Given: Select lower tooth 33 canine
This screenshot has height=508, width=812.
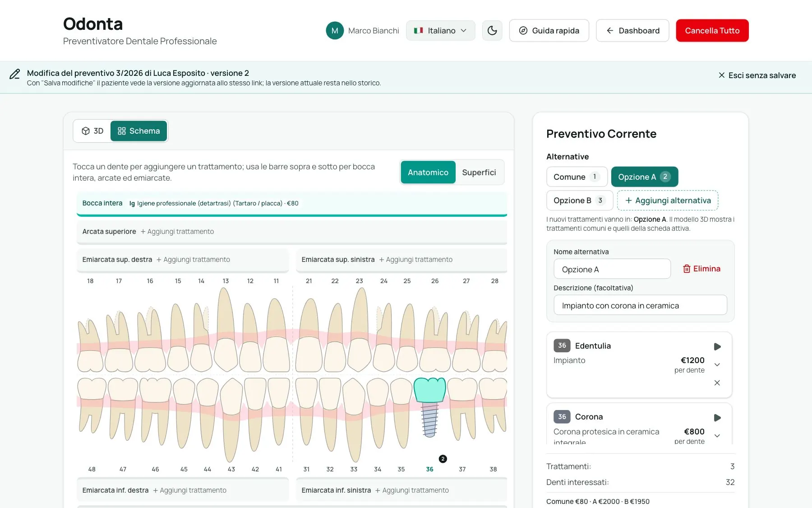Looking at the screenshot, I should pyautogui.click(x=354, y=420).
